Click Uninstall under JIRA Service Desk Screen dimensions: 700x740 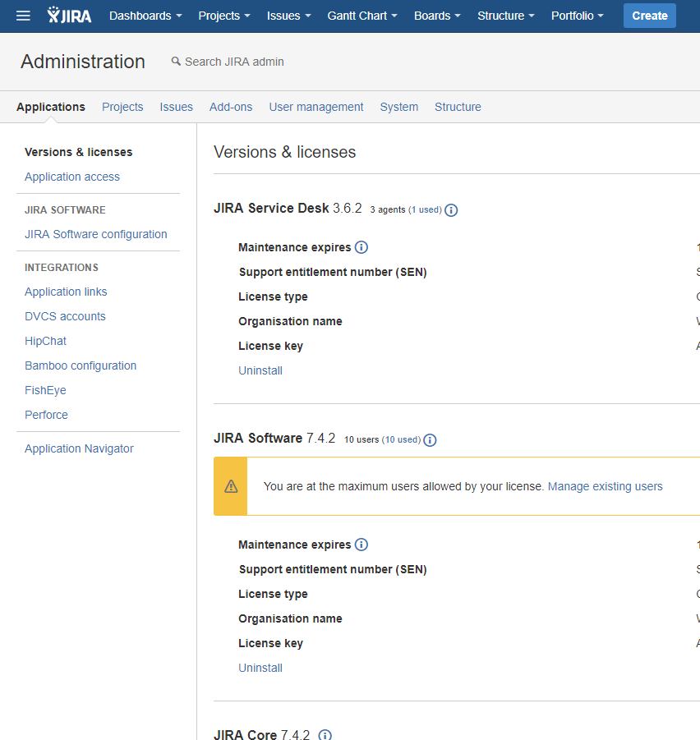point(260,370)
